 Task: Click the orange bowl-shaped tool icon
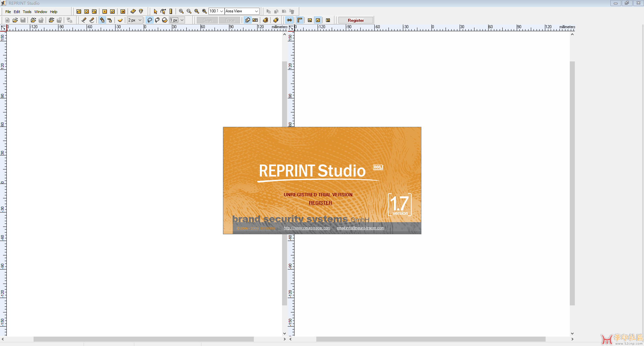coord(120,20)
